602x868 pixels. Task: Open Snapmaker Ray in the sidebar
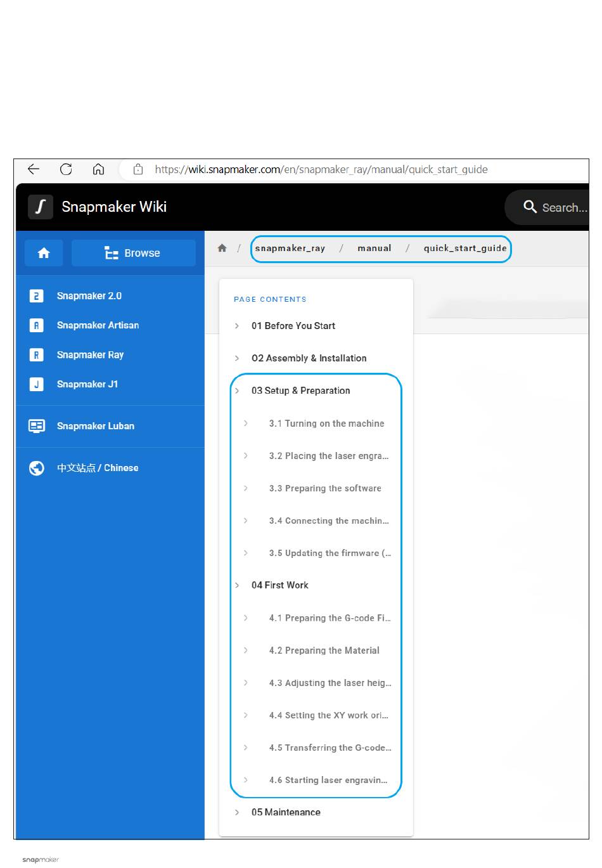(x=90, y=355)
